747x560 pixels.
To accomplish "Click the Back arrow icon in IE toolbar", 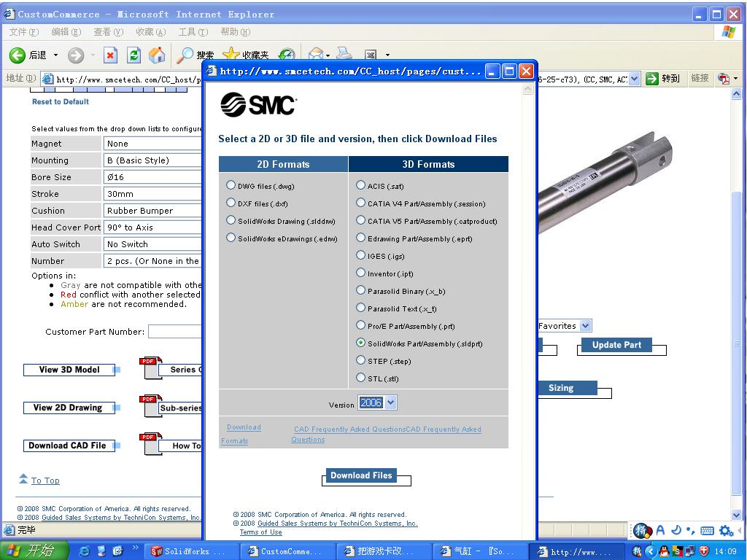I will click(x=18, y=55).
